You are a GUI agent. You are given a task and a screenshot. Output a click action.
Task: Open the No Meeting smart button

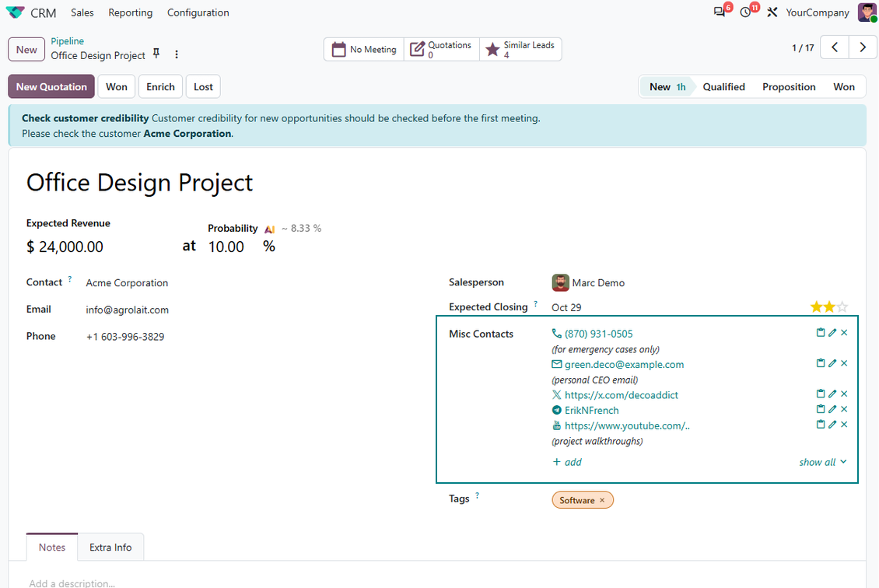364,49
